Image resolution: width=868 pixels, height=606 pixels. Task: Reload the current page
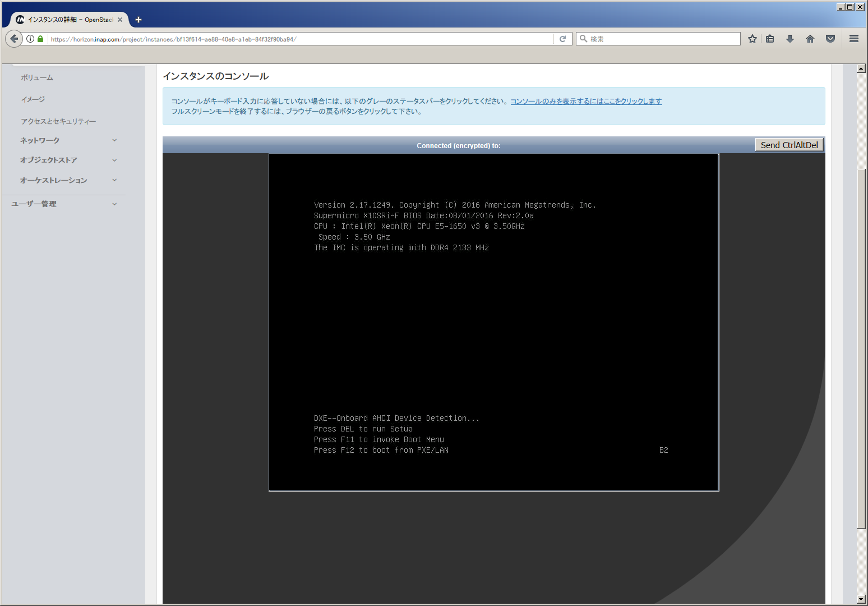[x=562, y=39]
